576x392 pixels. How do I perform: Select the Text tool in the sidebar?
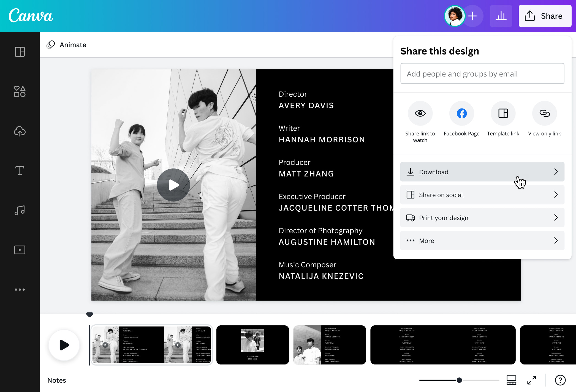click(x=20, y=171)
